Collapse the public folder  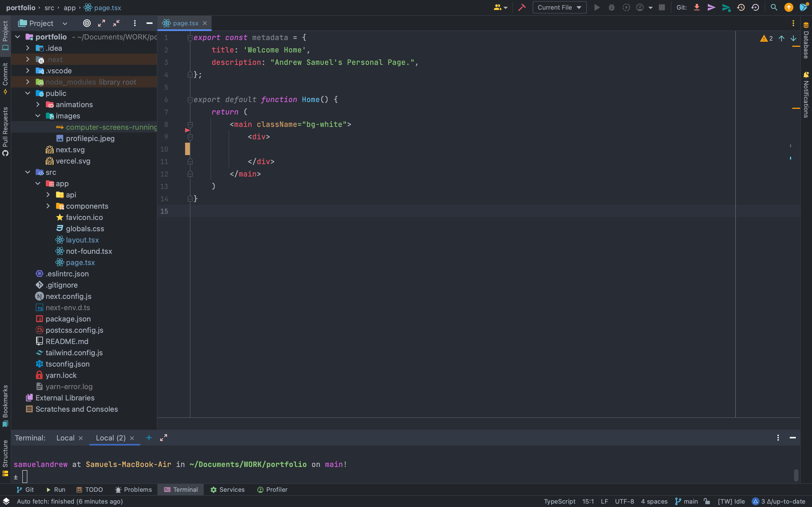pyautogui.click(x=28, y=93)
